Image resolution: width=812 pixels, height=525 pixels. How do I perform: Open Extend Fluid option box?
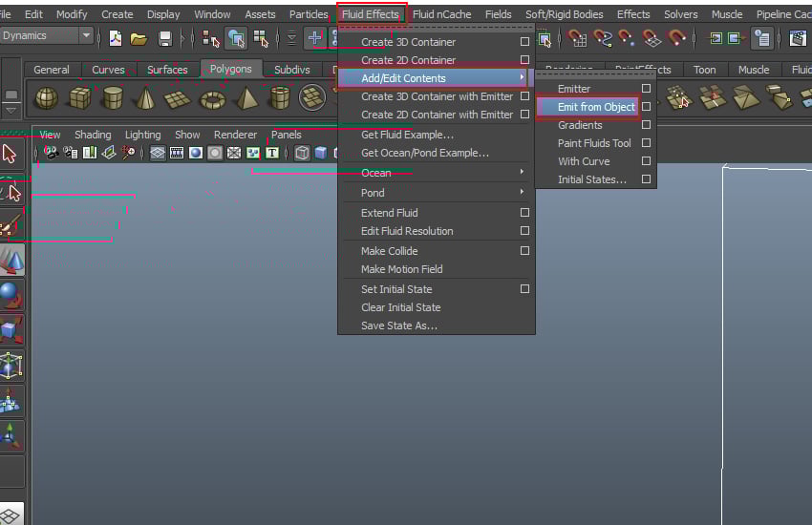click(x=524, y=213)
